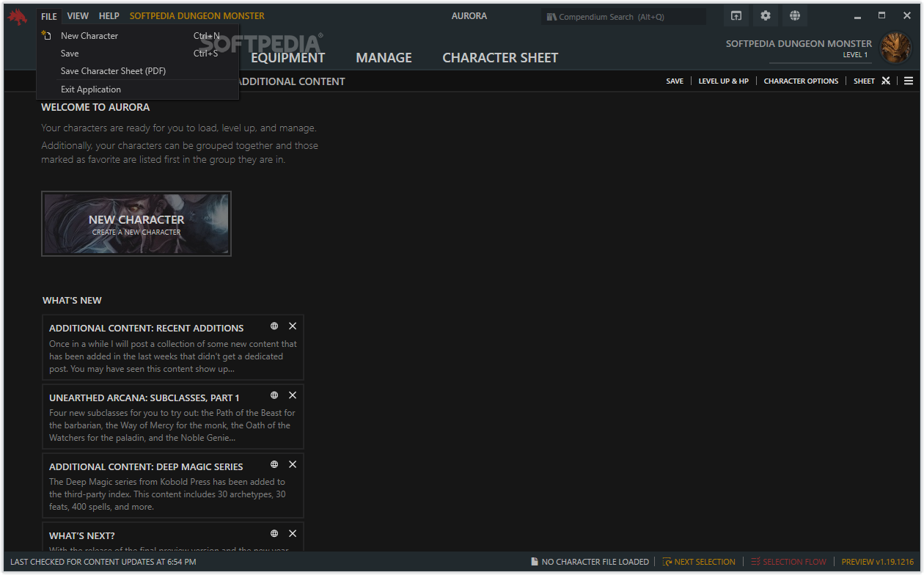Click the Aurora red dragon logo icon
Viewport: 924px width, 575px height.
coord(18,16)
